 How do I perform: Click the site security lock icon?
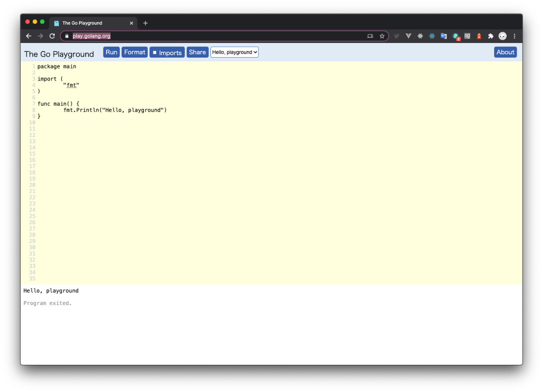coord(67,36)
